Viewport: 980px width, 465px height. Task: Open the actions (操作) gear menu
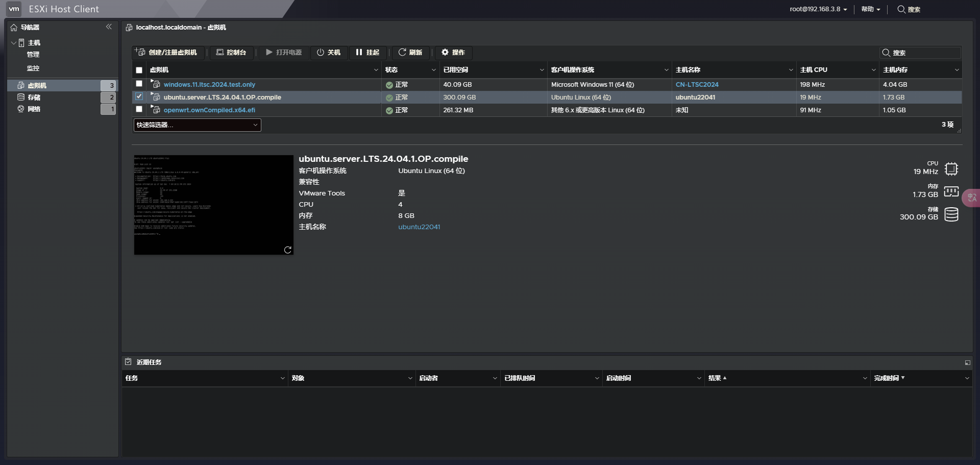[453, 53]
